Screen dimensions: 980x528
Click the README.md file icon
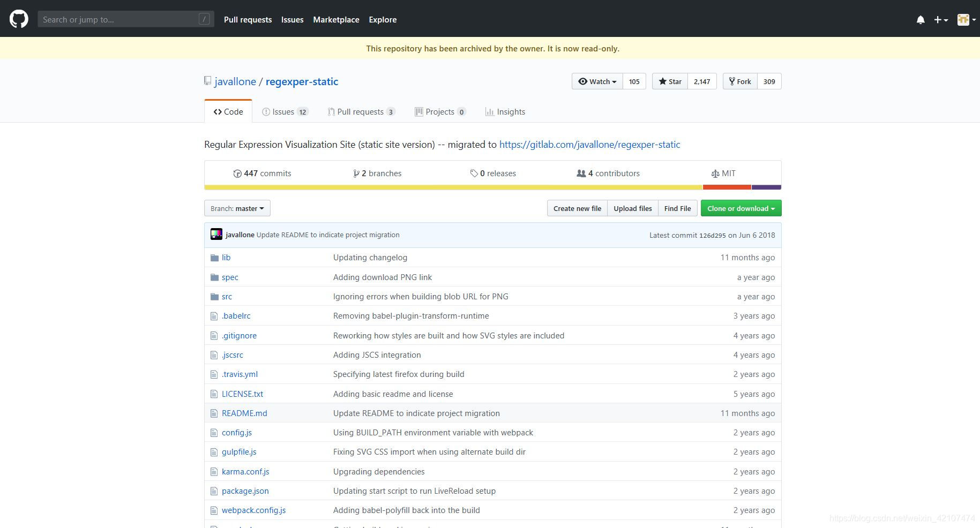[214, 413]
